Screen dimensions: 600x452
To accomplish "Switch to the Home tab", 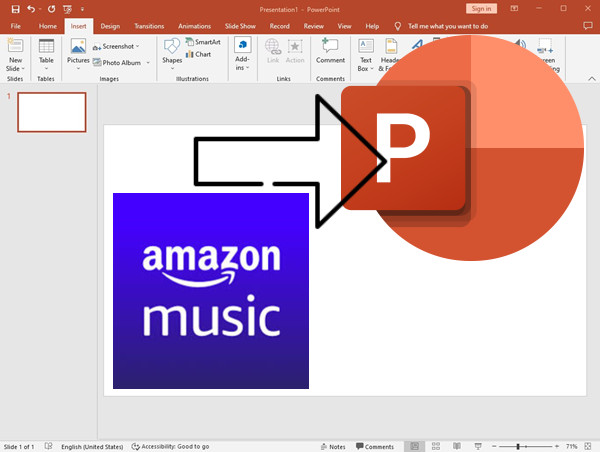I will tap(48, 26).
